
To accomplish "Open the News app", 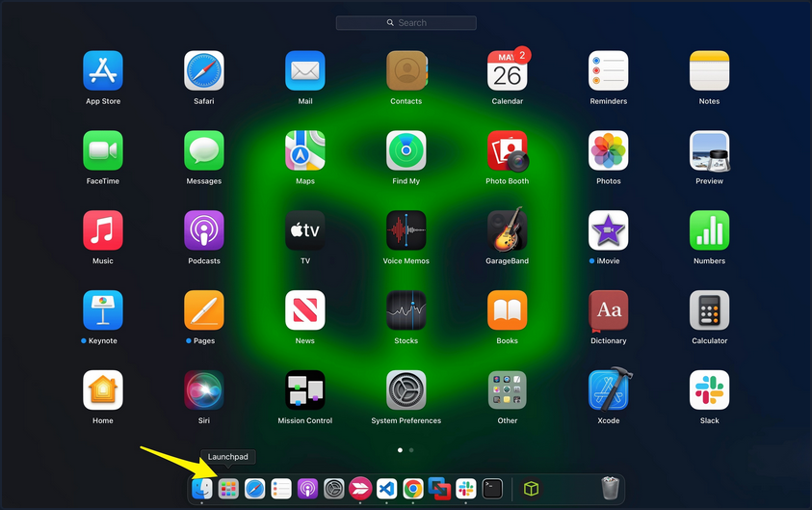I will [x=305, y=309].
